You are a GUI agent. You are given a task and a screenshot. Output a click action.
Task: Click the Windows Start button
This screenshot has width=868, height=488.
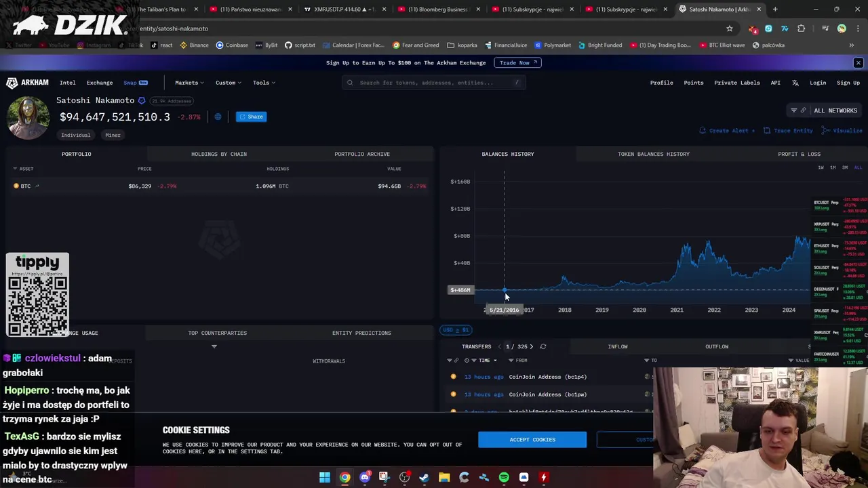325,477
